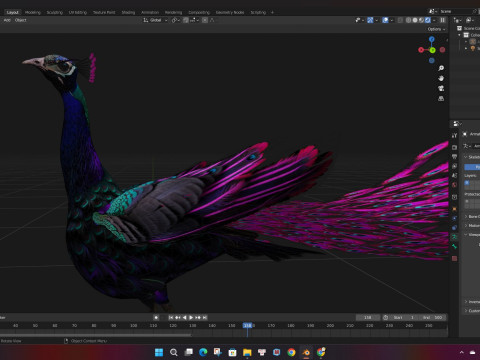Add a new workspace with plus button

coord(272,12)
